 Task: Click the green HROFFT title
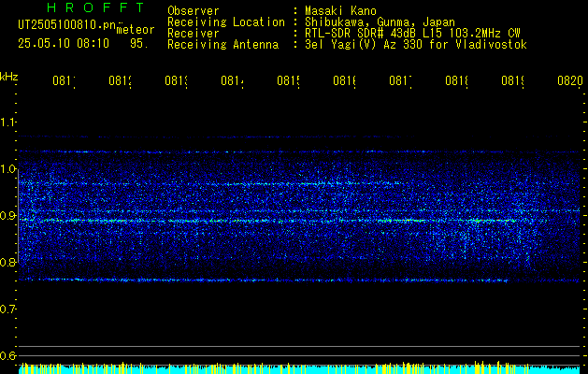95,7
